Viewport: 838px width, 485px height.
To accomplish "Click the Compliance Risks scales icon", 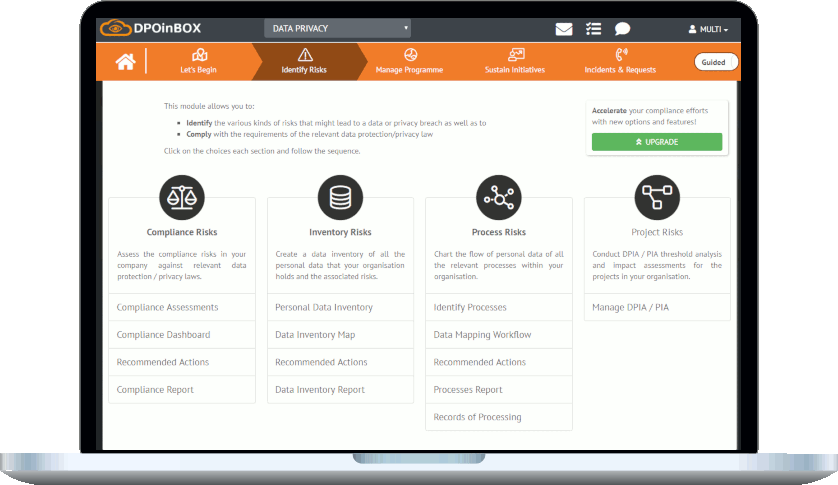I will [182, 197].
